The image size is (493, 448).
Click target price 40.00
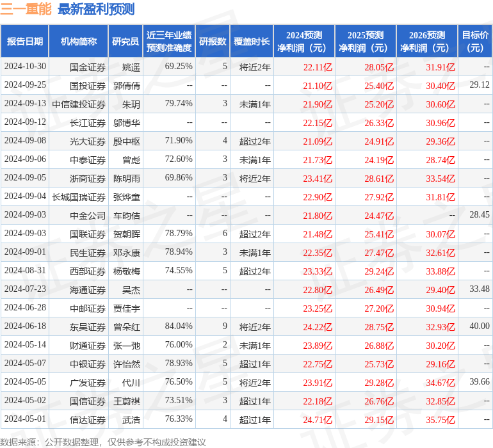pos(480,326)
